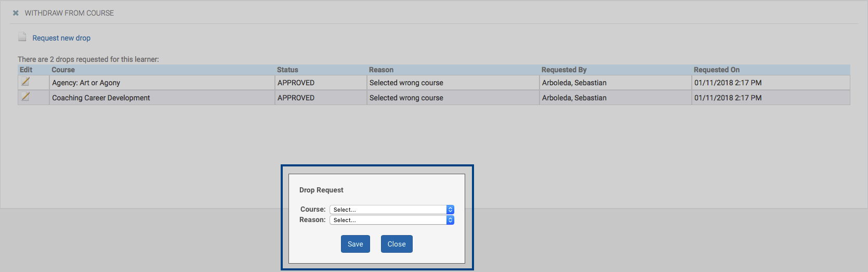The height and width of the screenshot is (272, 868).
Task: Click the X icon beside Withdraw From Course
Action: coord(16,13)
